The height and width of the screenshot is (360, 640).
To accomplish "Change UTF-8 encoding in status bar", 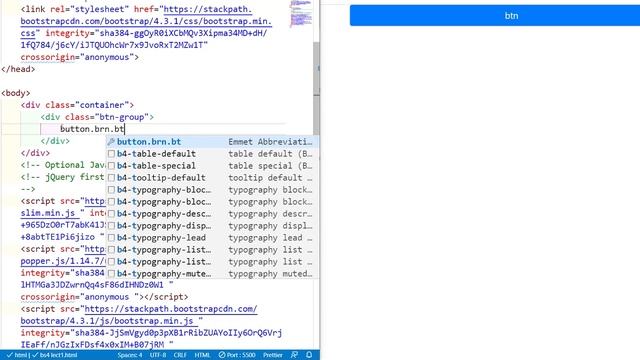I will tap(158, 355).
